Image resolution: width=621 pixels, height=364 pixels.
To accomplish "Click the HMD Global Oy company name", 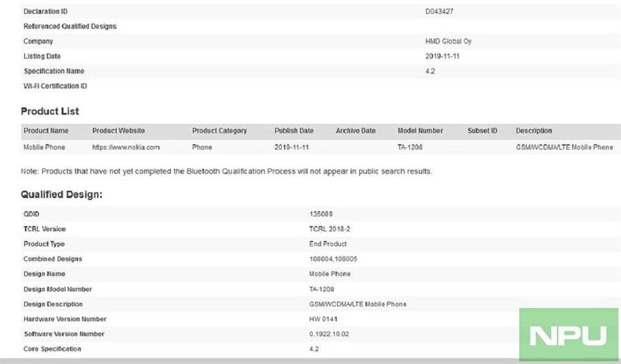I will coord(448,41).
